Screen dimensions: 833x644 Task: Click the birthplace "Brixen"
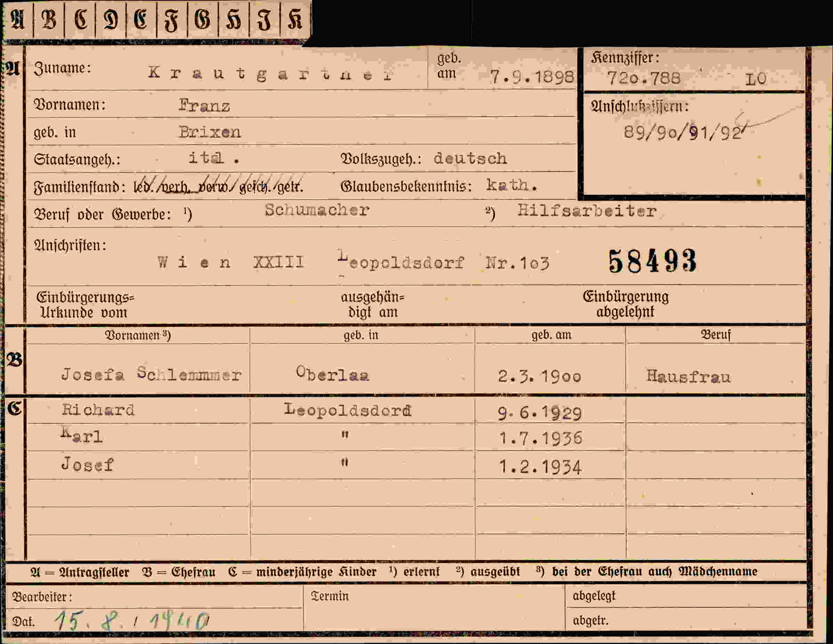[210, 132]
